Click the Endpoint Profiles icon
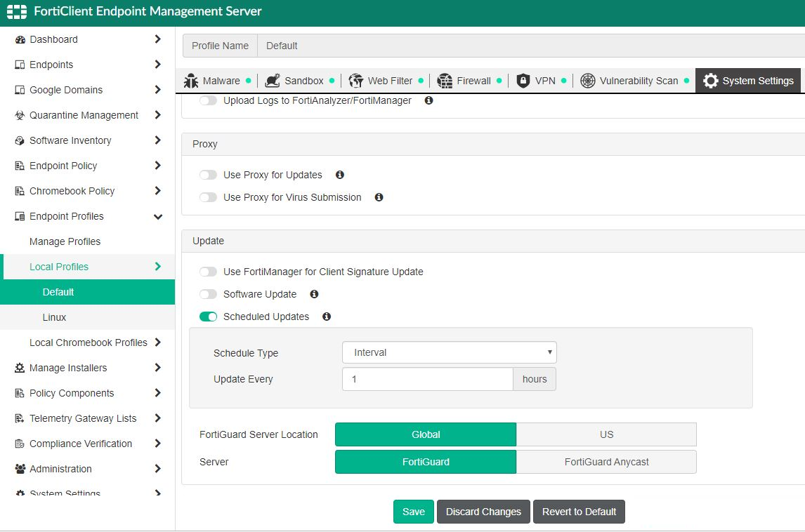 pos(20,216)
